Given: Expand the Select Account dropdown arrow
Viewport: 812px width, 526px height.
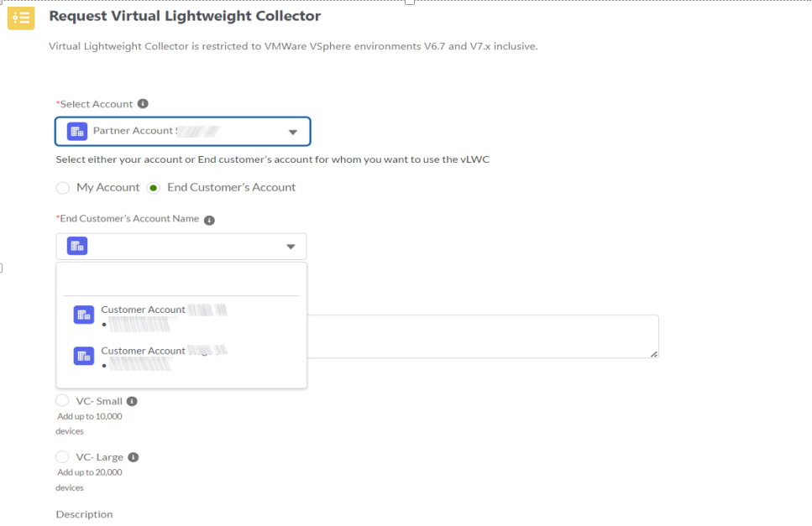Looking at the screenshot, I should click(x=292, y=132).
